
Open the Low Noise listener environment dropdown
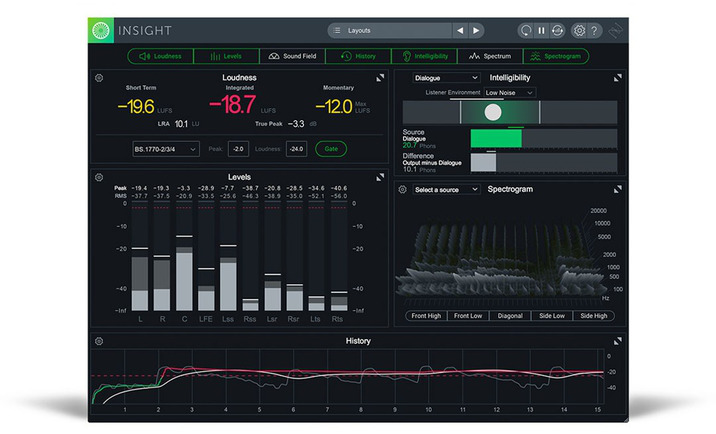pos(510,93)
